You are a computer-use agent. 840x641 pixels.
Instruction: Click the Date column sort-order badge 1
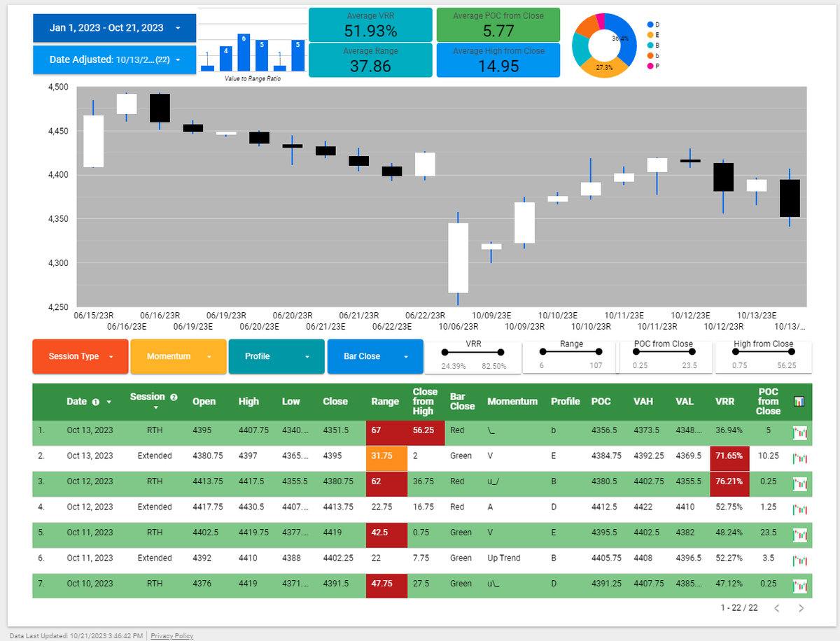pos(96,402)
